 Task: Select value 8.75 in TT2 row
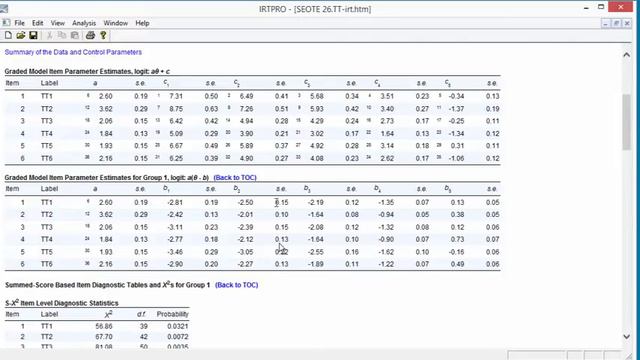(x=176, y=109)
